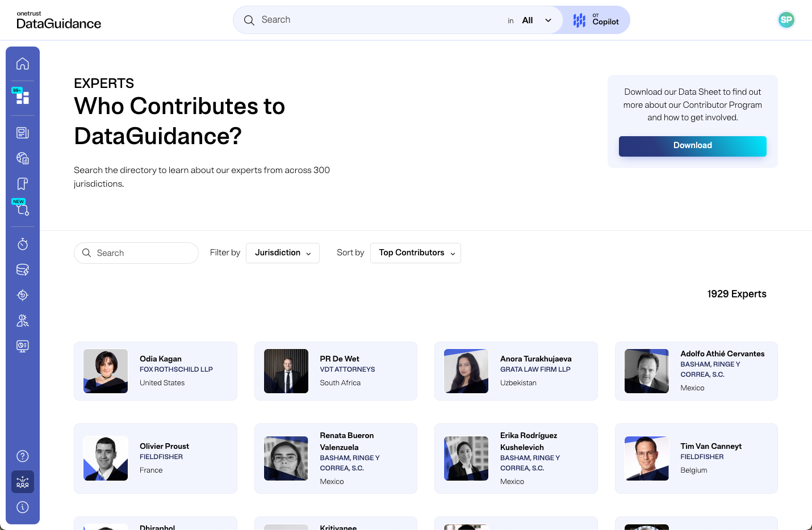Open the Jurisdiction filter dropdown
Image resolution: width=812 pixels, height=530 pixels.
(x=282, y=253)
